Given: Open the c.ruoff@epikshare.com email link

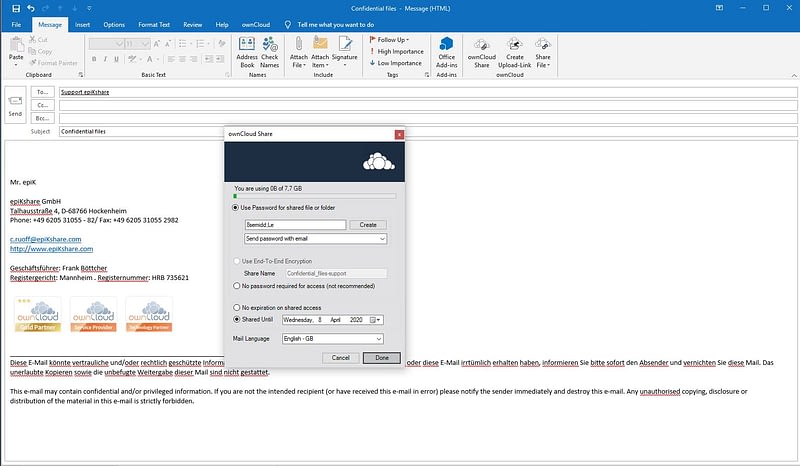Looking at the screenshot, I should 45,239.
